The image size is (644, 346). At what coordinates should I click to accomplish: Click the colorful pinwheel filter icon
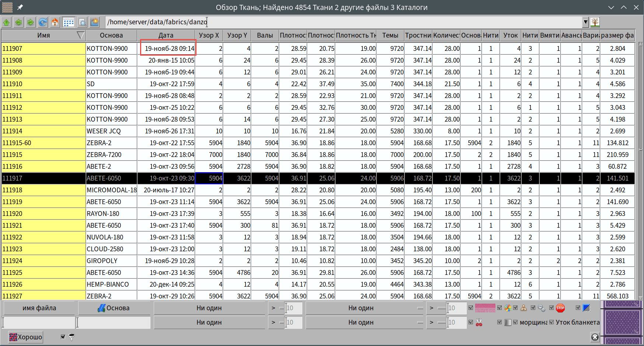508,308
